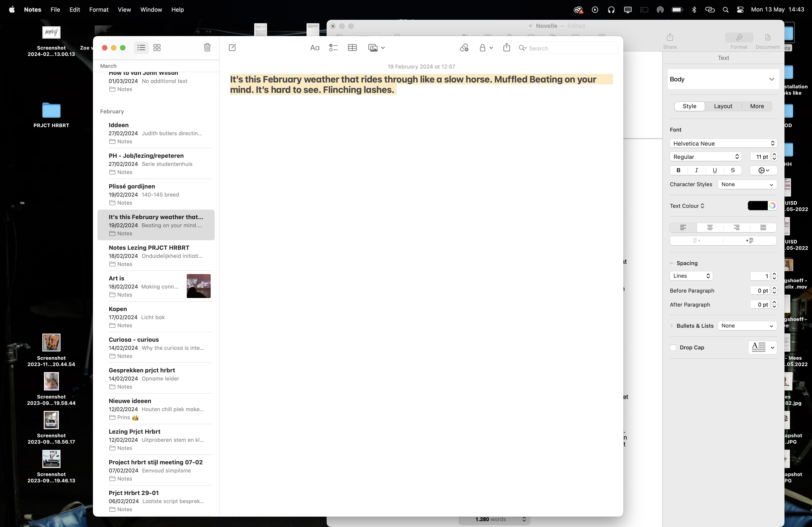Click the new note compose icon
The height and width of the screenshot is (527, 812).
[232, 48]
